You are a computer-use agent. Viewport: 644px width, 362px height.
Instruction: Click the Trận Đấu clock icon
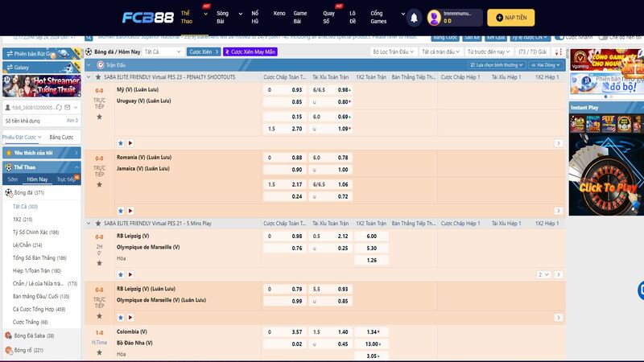click(100, 65)
